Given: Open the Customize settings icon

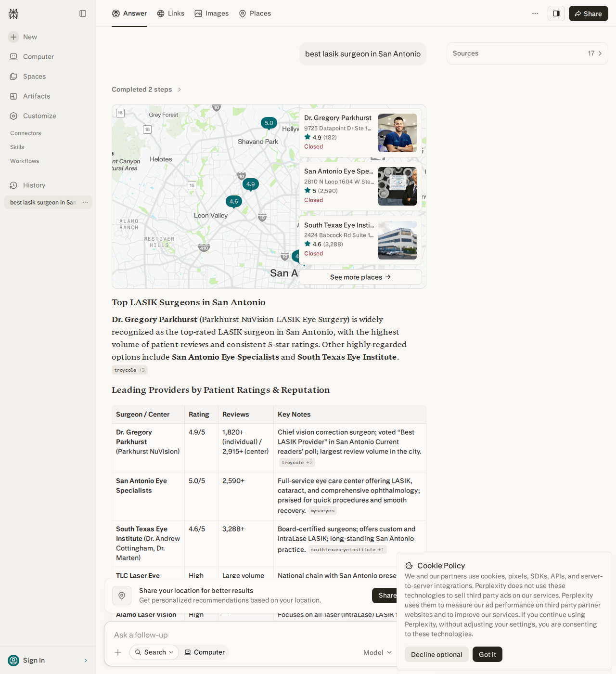Looking at the screenshot, I should (13, 116).
